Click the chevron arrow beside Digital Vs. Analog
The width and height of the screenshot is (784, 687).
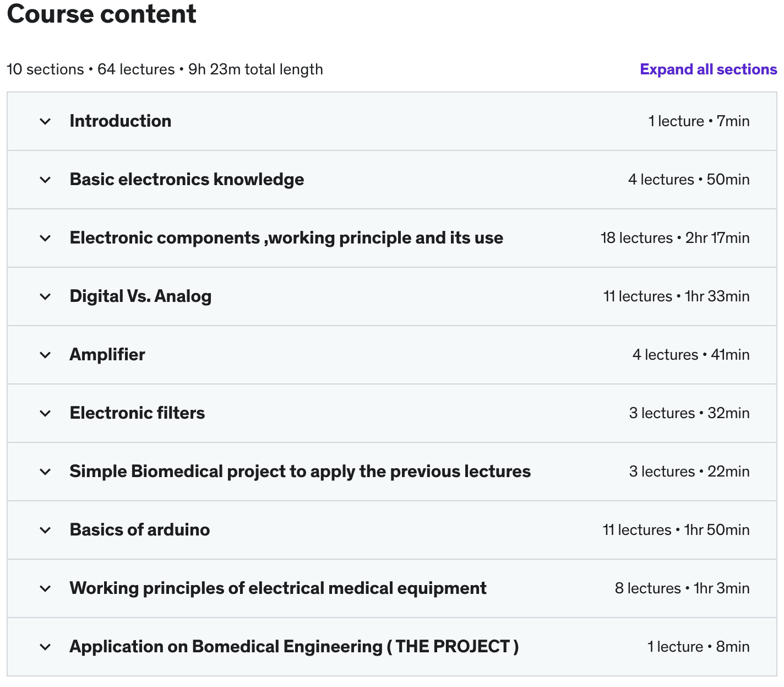pos(46,296)
